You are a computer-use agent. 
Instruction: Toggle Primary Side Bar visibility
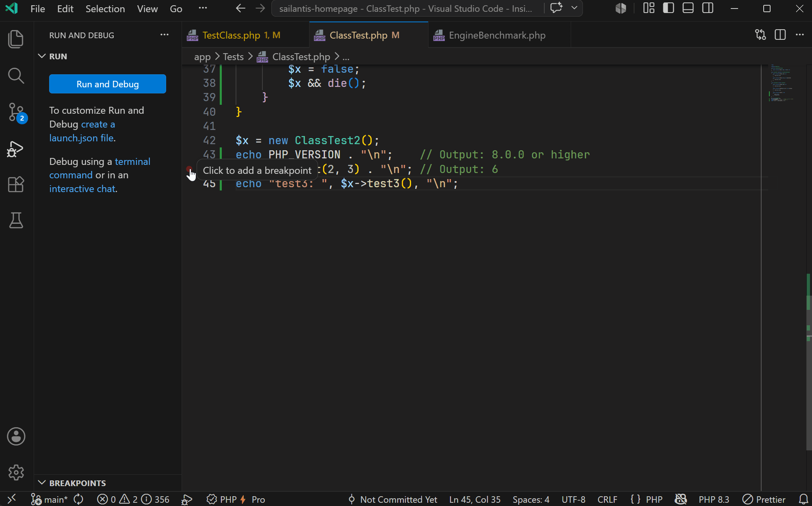click(x=668, y=8)
